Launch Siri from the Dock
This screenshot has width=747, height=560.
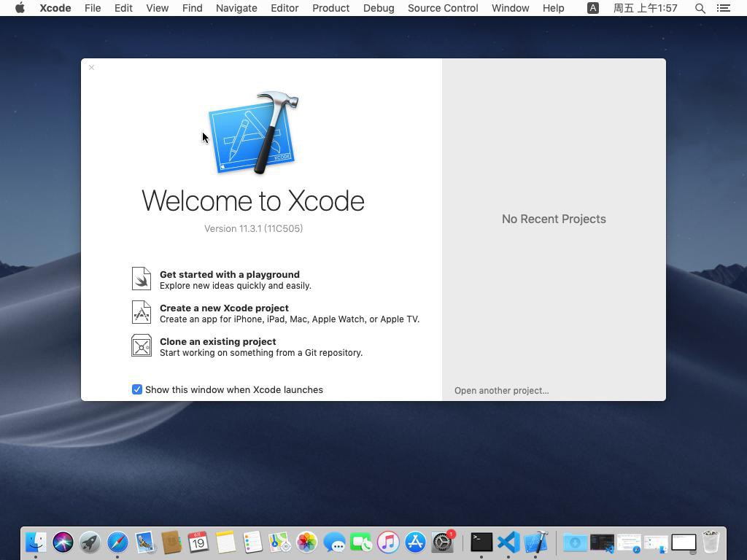click(x=63, y=542)
